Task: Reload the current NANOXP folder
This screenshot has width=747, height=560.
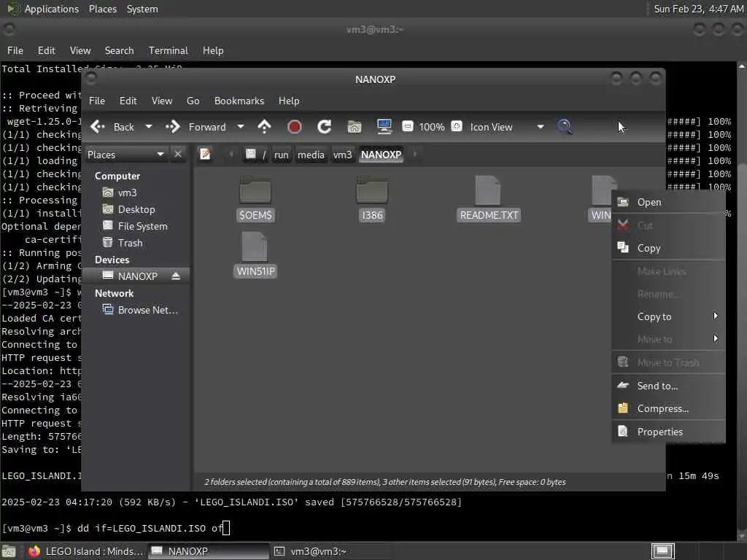Action: 325,127
